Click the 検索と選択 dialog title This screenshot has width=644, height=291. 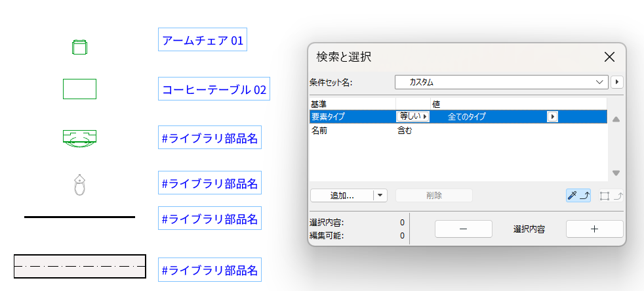pyautogui.click(x=344, y=56)
